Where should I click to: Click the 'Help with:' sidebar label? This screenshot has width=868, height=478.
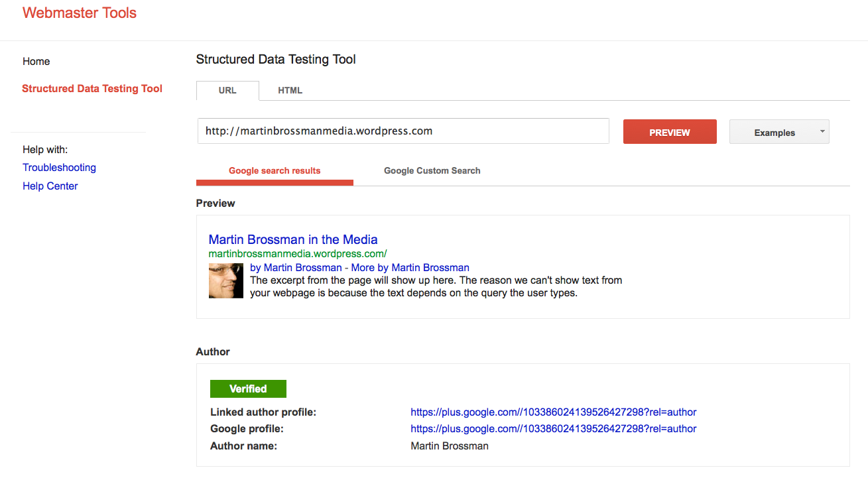point(45,150)
